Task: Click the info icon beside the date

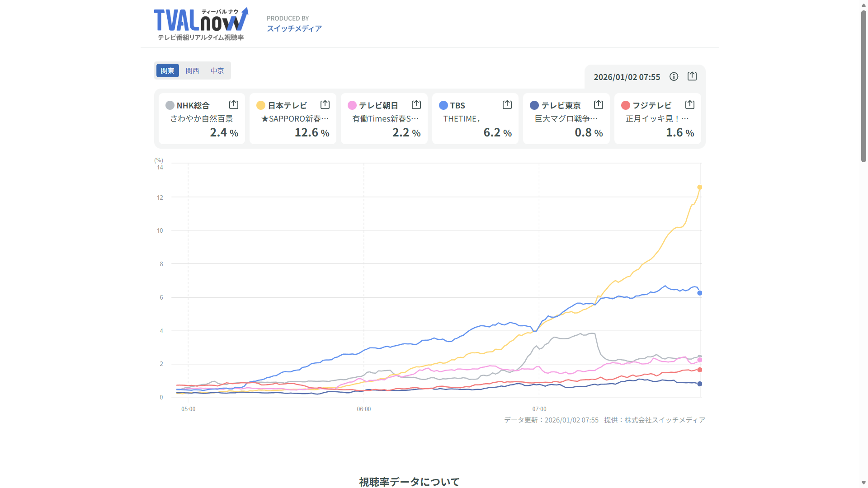Action: [674, 77]
